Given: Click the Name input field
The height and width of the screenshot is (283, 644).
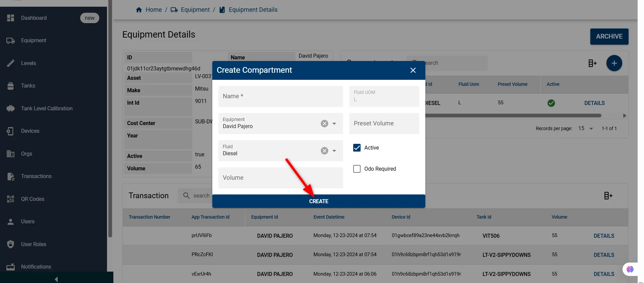Looking at the screenshot, I should coord(281,96).
